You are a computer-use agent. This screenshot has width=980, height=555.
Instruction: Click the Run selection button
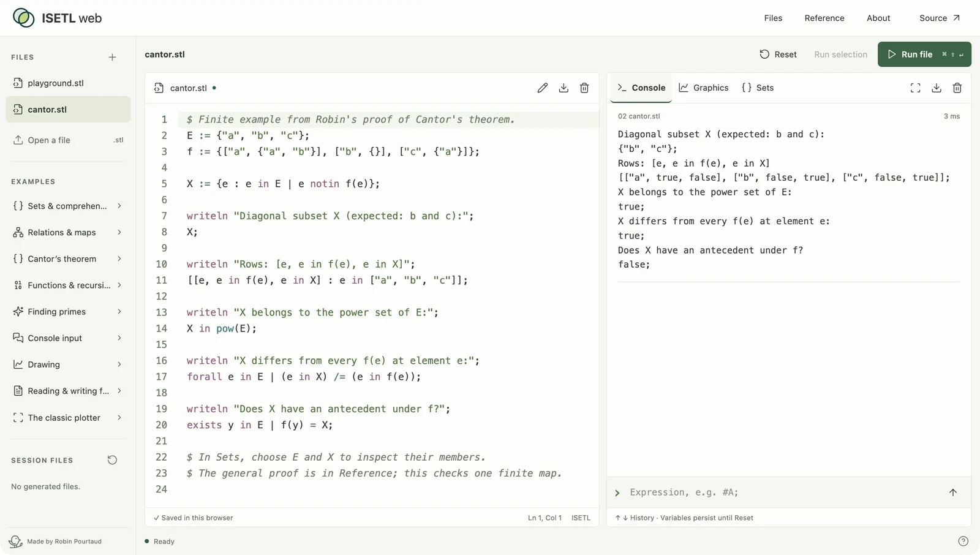840,54
